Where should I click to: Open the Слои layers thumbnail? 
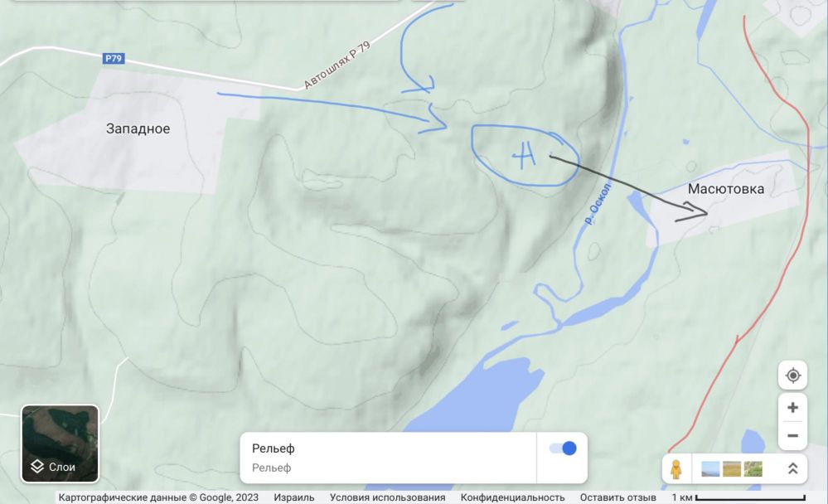(60, 443)
